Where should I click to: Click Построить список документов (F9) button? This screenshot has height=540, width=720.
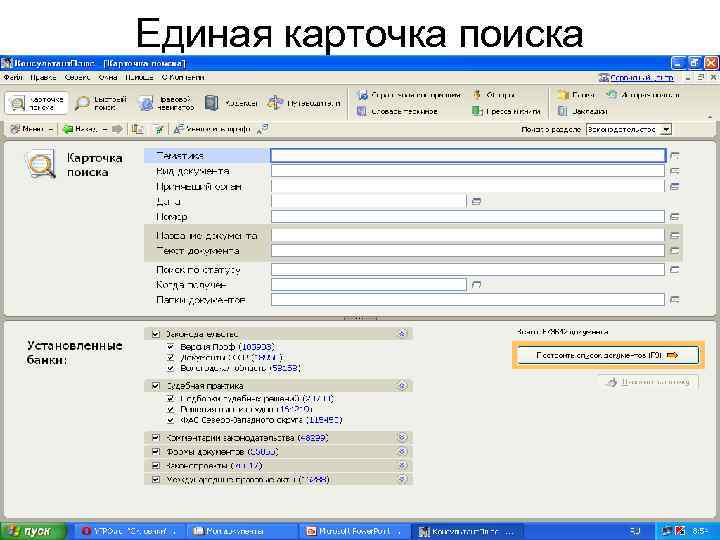[608, 355]
